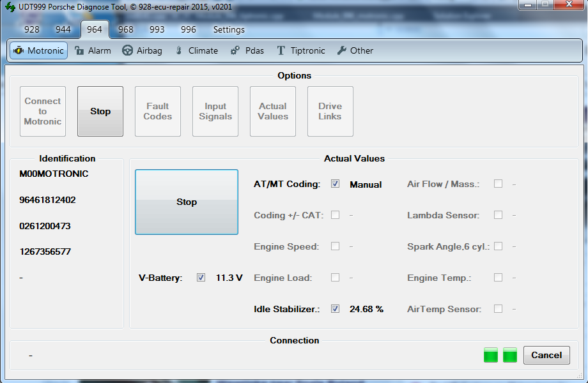Uncheck the AT/MT Coding checkbox
This screenshot has width=588, height=383.
[x=335, y=184]
